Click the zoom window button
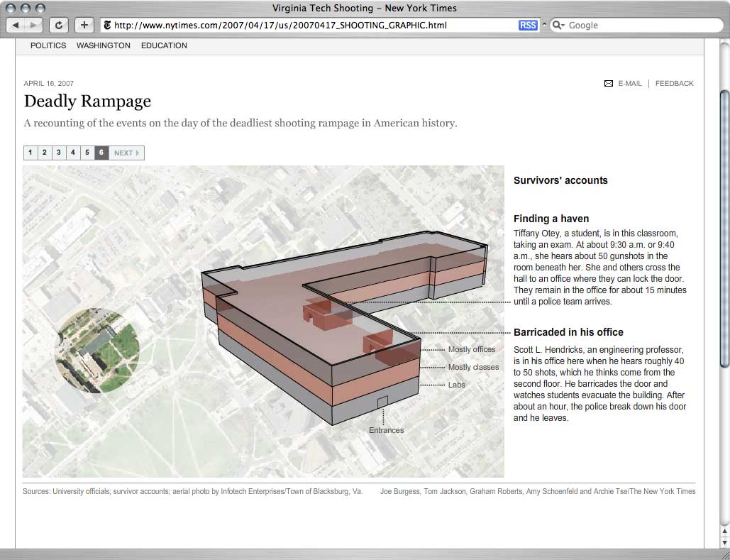This screenshot has width=730, height=560. pyautogui.click(x=40, y=9)
